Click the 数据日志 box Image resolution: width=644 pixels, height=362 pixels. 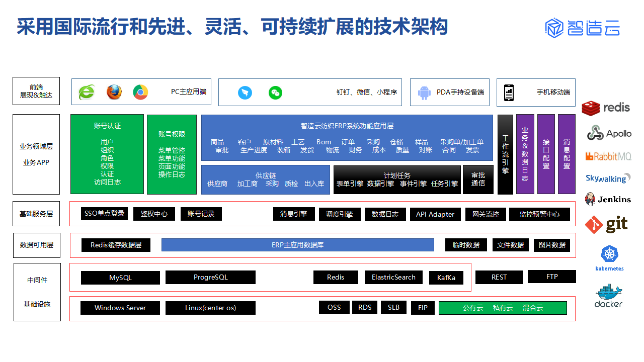(385, 214)
